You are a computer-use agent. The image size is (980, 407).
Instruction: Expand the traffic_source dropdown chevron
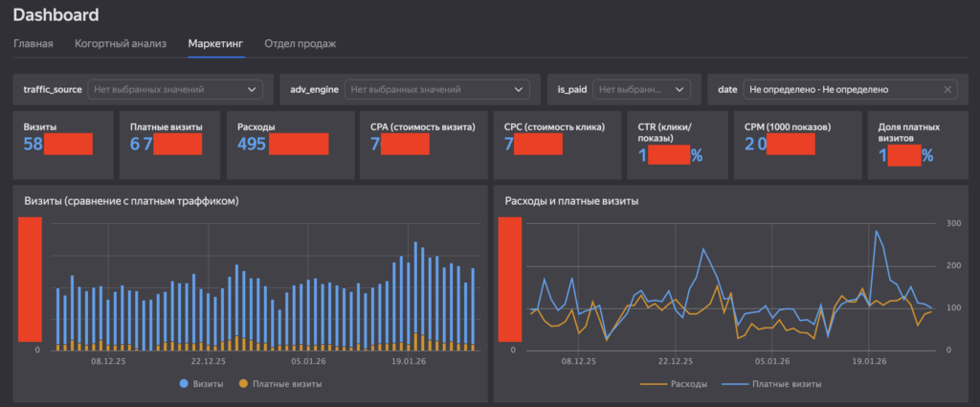click(253, 89)
